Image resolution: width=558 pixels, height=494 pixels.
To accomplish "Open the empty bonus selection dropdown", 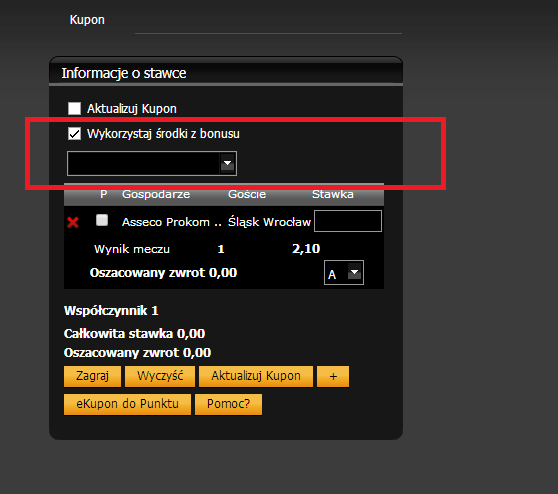I will 152,163.
